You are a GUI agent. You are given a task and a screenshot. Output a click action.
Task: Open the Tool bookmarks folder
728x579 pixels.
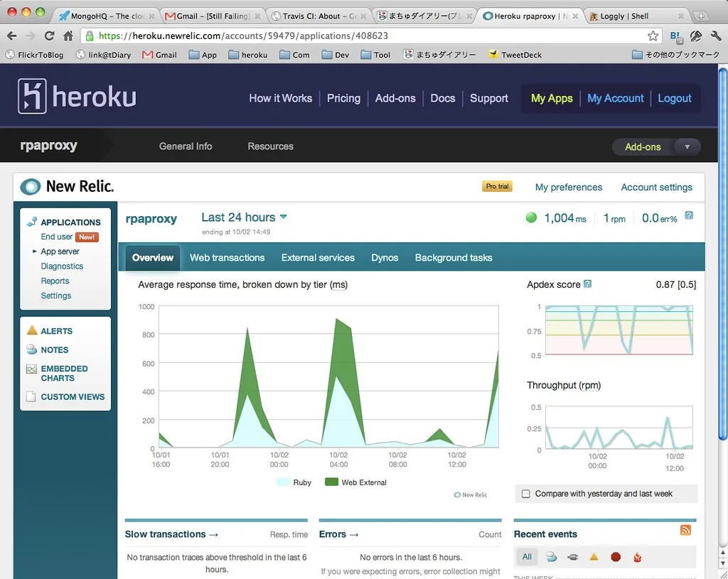375,55
